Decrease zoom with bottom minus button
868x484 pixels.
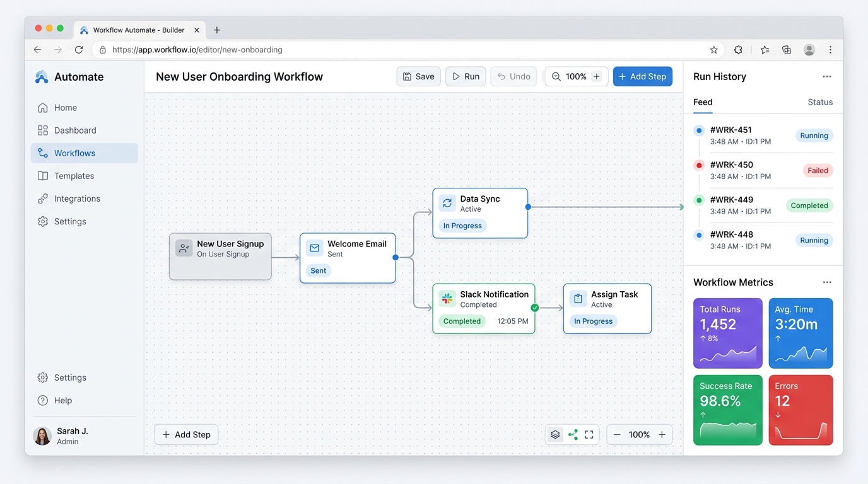pyautogui.click(x=617, y=434)
